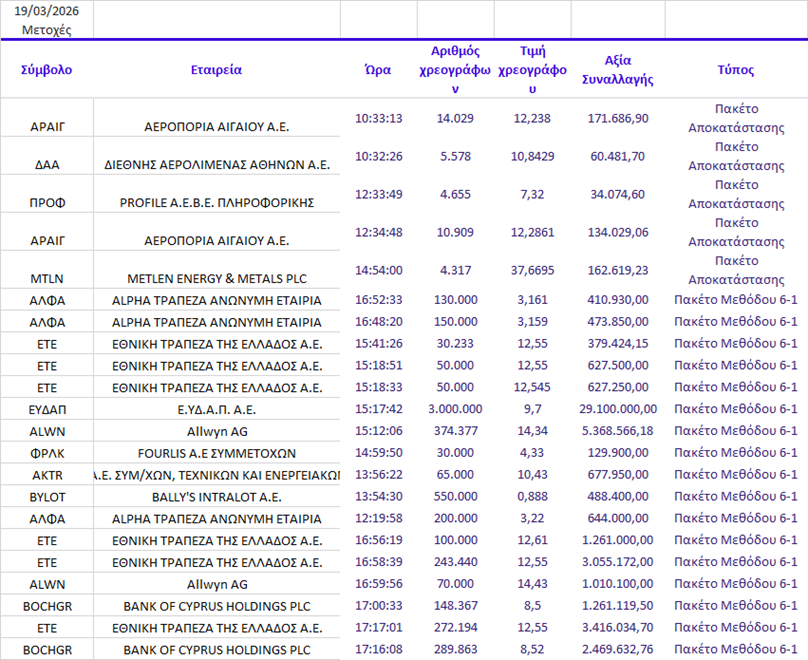Click the price cell 12,2861

(532, 232)
